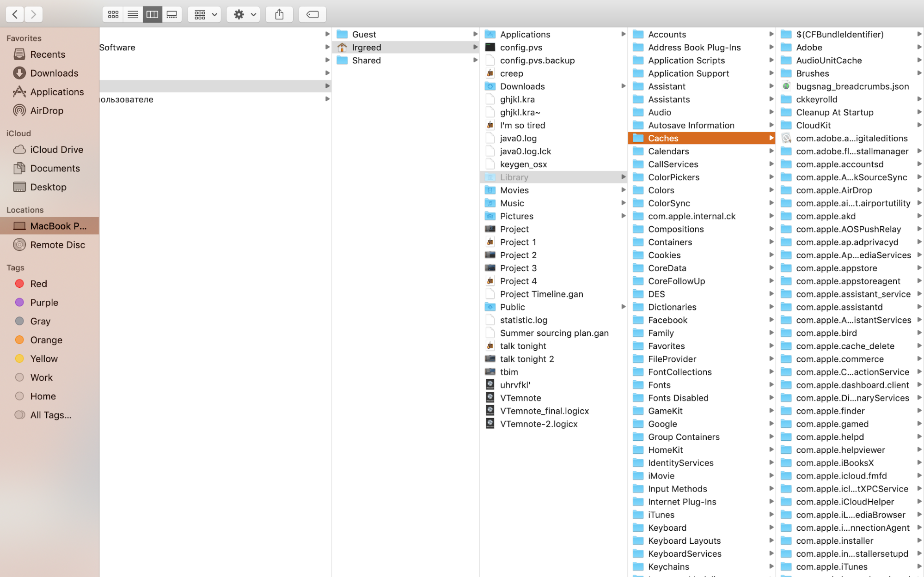This screenshot has height=577, width=924.
Task: Select the Music folder
Action: point(554,203)
